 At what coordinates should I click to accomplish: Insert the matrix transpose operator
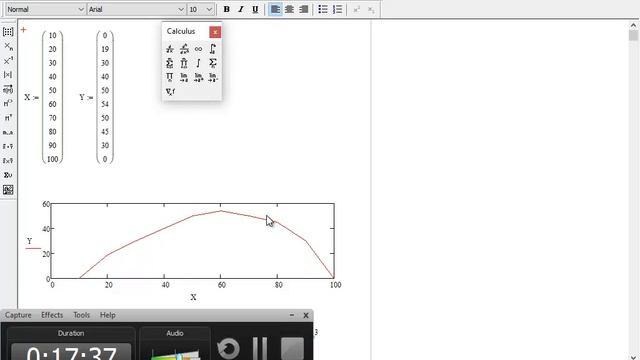click(x=8, y=118)
